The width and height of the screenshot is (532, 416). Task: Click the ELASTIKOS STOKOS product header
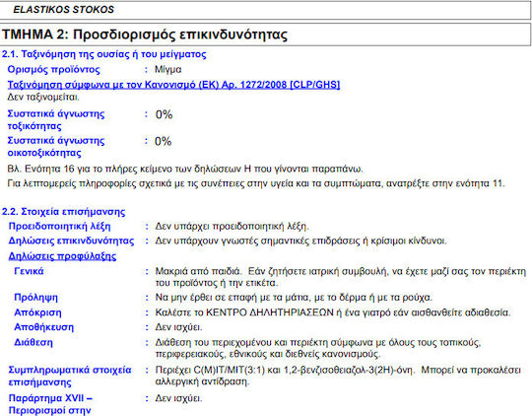pos(63,10)
